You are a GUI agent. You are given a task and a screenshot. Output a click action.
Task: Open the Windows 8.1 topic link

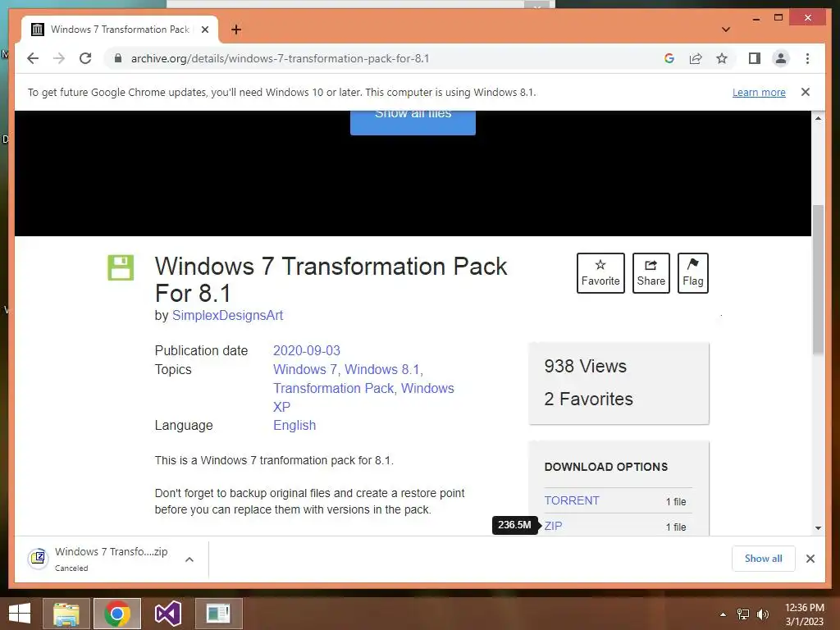tap(382, 370)
